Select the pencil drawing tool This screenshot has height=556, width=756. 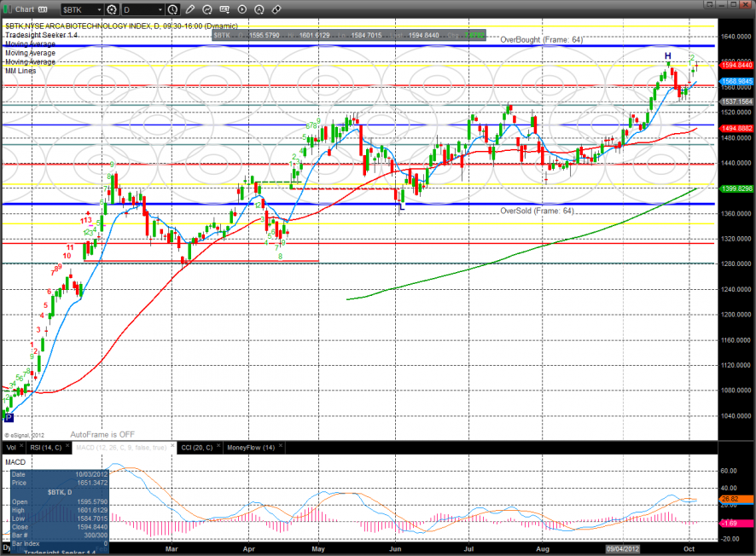tap(190, 9)
